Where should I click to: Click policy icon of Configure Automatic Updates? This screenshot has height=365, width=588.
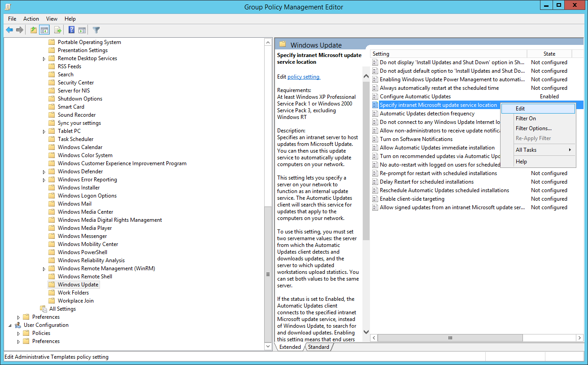click(x=375, y=97)
